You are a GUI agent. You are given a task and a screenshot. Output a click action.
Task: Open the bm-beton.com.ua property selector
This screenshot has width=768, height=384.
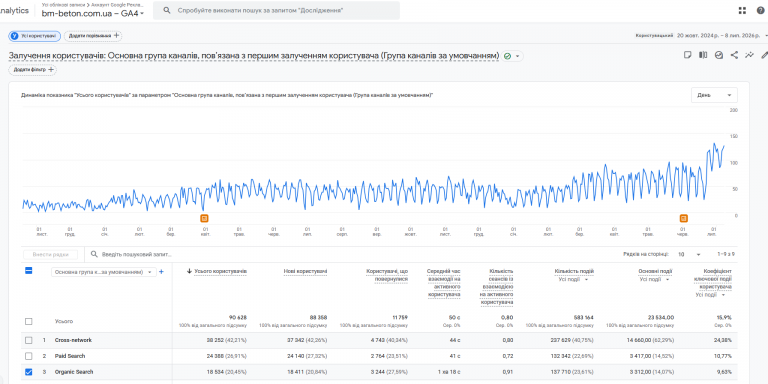tap(93, 13)
